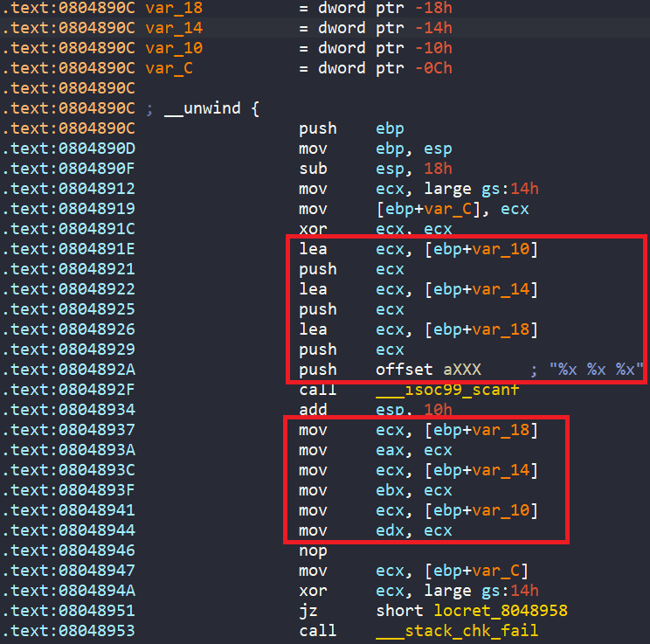Click mov ecx, [ebp+var_18] at 08048937
Image resolution: width=650 pixels, height=644 pixels.
pyautogui.click(x=418, y=430)
